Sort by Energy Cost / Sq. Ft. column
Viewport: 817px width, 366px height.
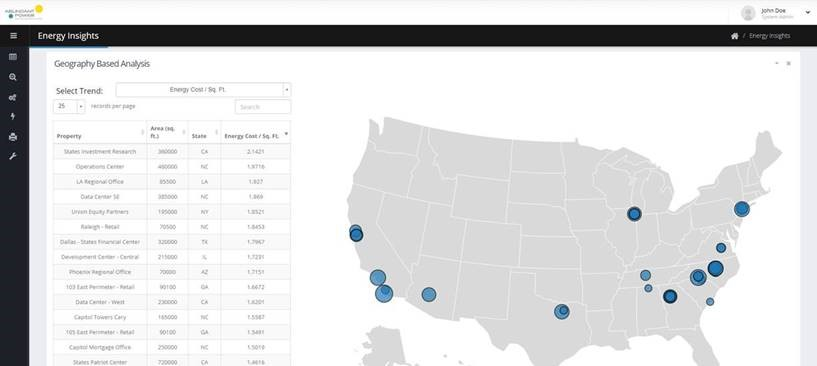click(x=256, y=132)
